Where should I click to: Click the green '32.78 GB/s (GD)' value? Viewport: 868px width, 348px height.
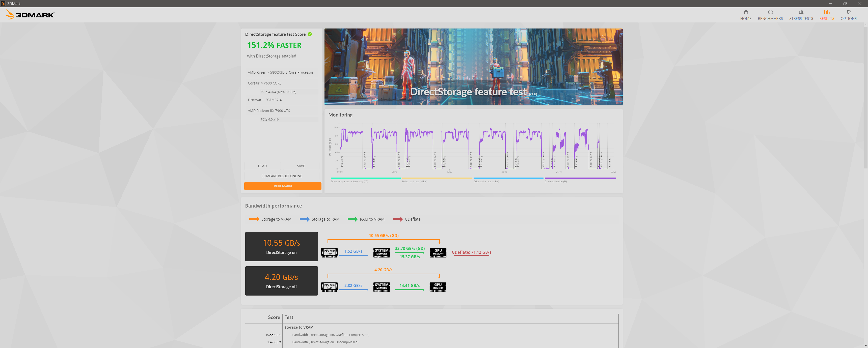pos(410,248)
